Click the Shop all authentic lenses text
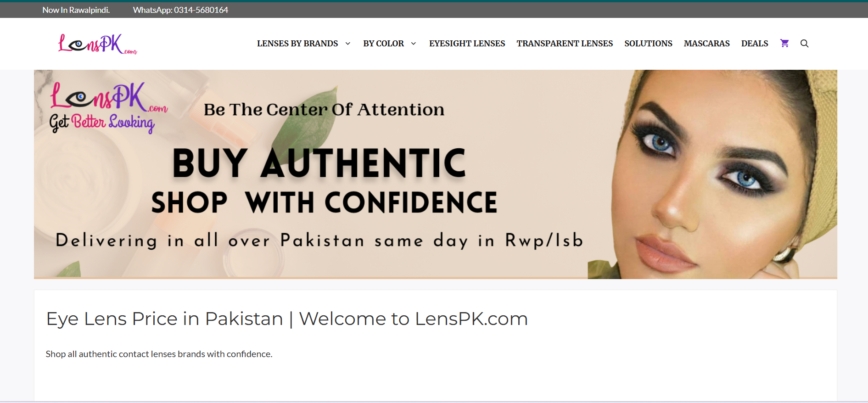868x403 pixels. [x=159, y=354]
